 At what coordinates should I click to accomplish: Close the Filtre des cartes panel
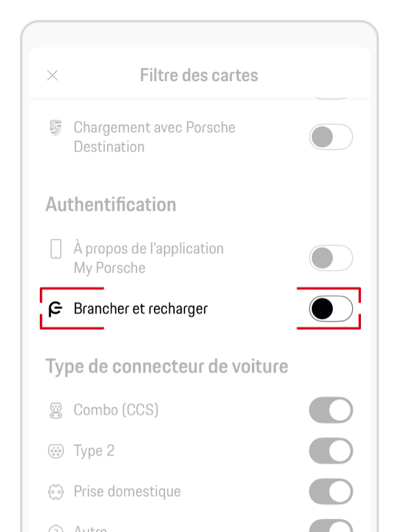53,76
